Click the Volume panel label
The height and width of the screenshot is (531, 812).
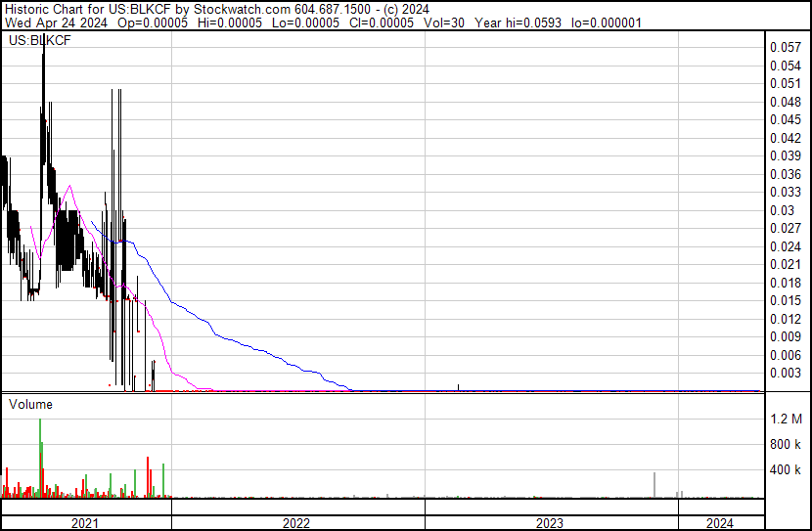(x=31, y=404)
